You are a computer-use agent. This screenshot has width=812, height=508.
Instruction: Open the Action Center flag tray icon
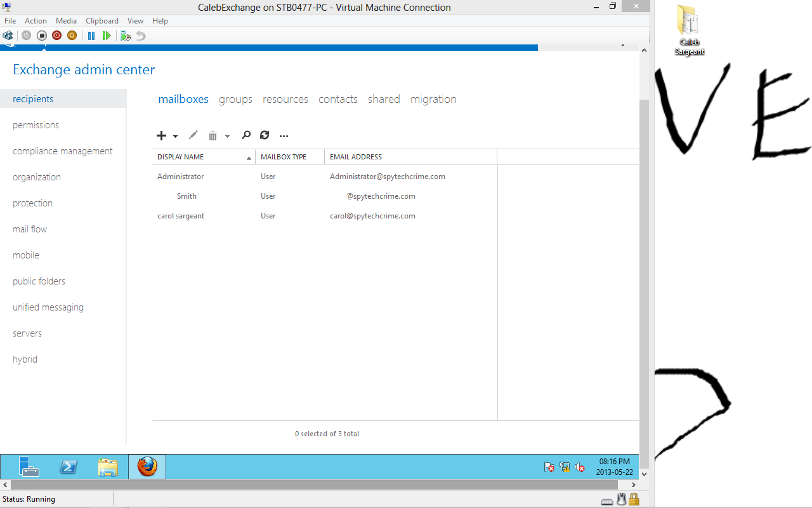tap(549, 467)
